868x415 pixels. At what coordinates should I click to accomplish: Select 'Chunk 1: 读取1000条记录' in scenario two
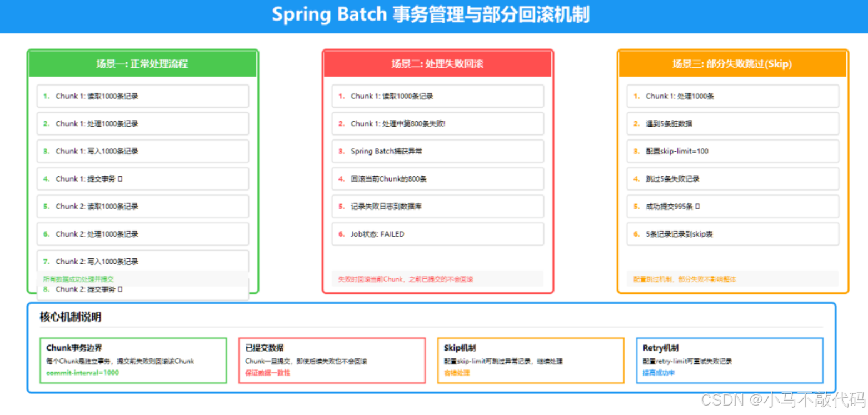[x=438, y=96]
